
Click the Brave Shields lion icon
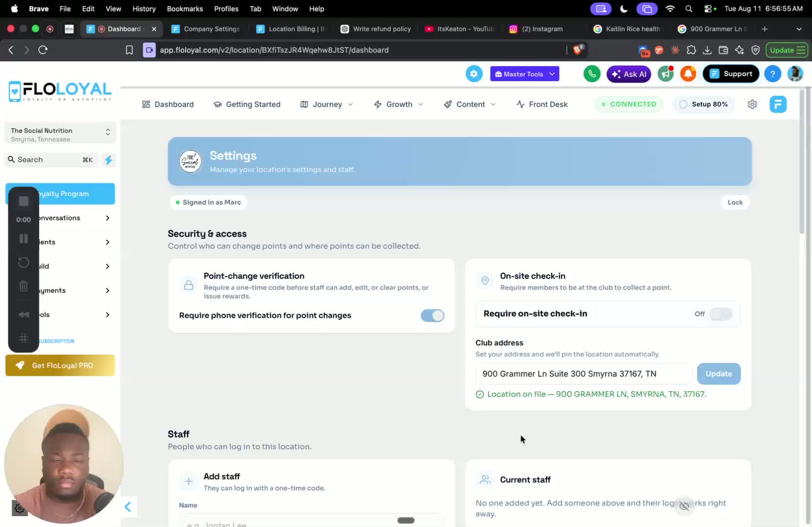click(577, 49)
